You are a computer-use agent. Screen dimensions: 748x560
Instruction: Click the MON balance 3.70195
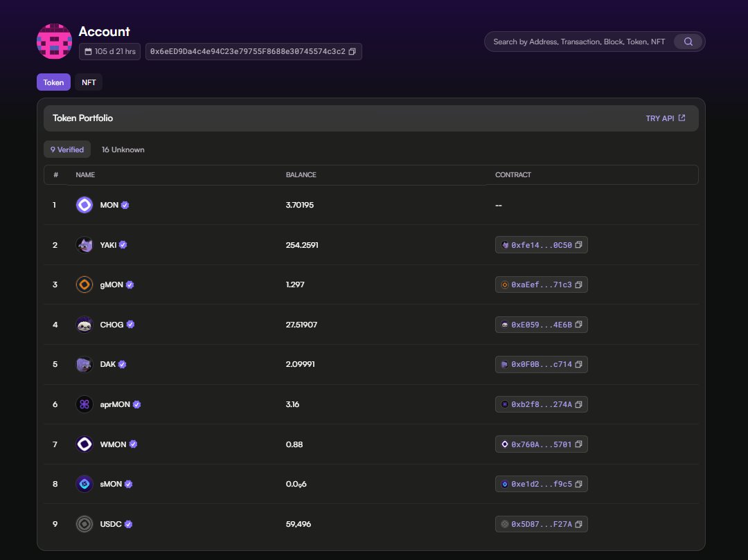click(x=300, y=205)
